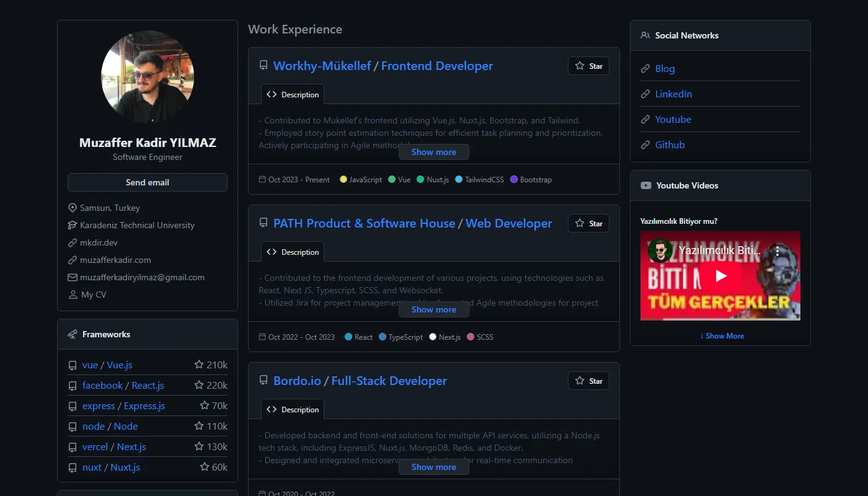Open the video's three-dot options menu
Image resolution: width=868 pixels, height=496 pixels.
point(777,251)
